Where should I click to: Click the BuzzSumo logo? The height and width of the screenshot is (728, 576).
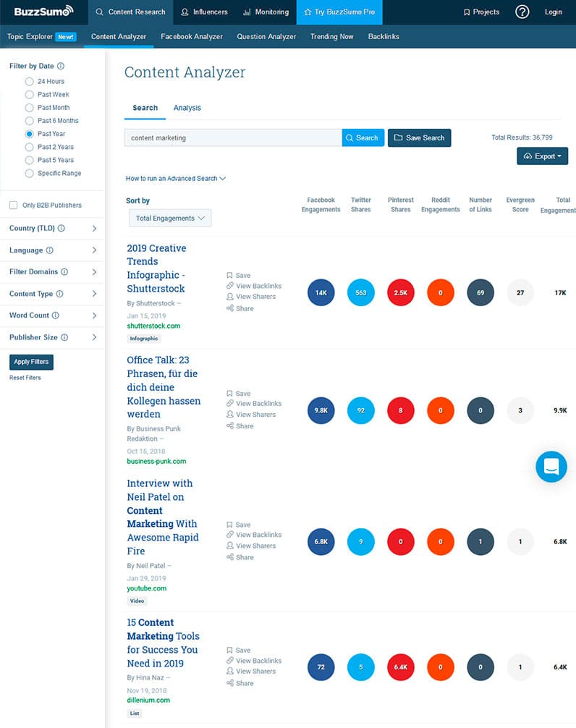[x=43, y=11]
